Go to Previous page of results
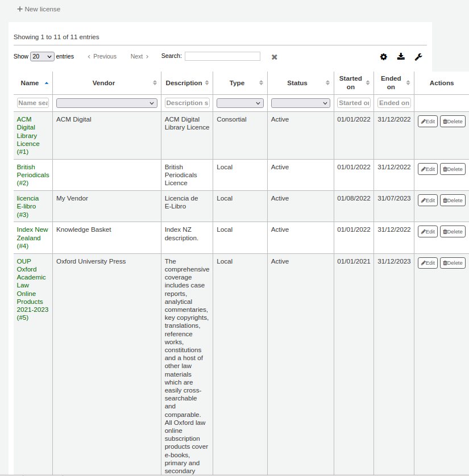This screenshot has height=476, width=469. coord(102,56)
